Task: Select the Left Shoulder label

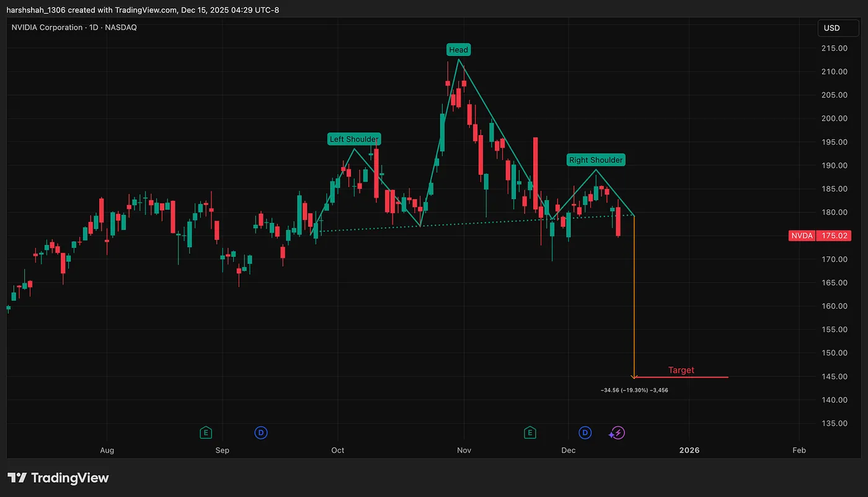Action: tap(354, 139)
